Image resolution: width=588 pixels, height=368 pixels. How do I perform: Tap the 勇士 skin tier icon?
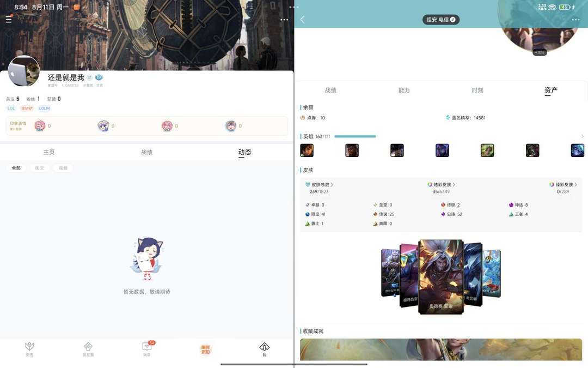[308, 224]
